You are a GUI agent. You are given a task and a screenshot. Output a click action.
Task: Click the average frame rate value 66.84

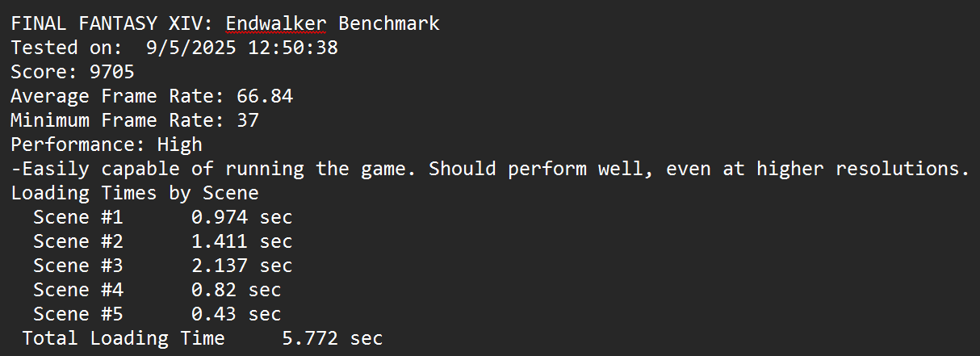tap(265, 97)
